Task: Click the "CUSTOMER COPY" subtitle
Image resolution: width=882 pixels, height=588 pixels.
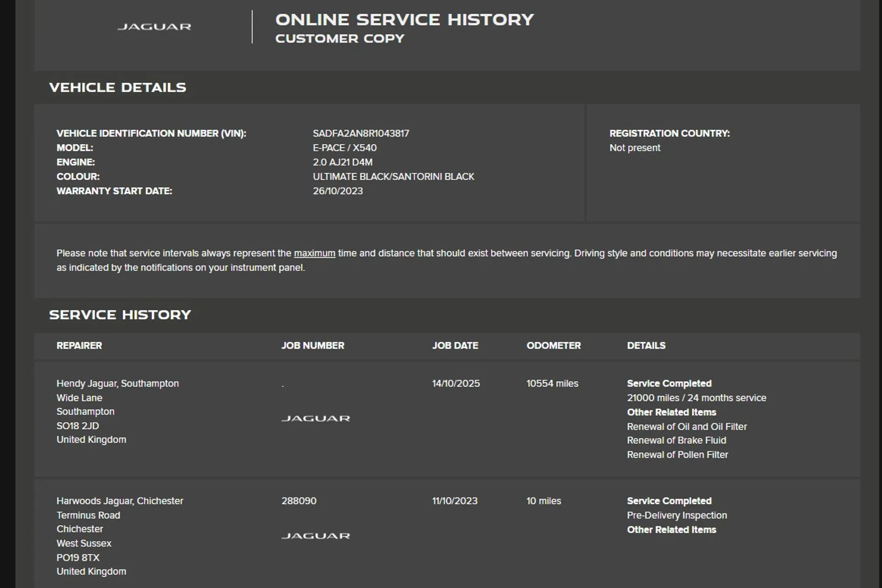Action: 340,39
